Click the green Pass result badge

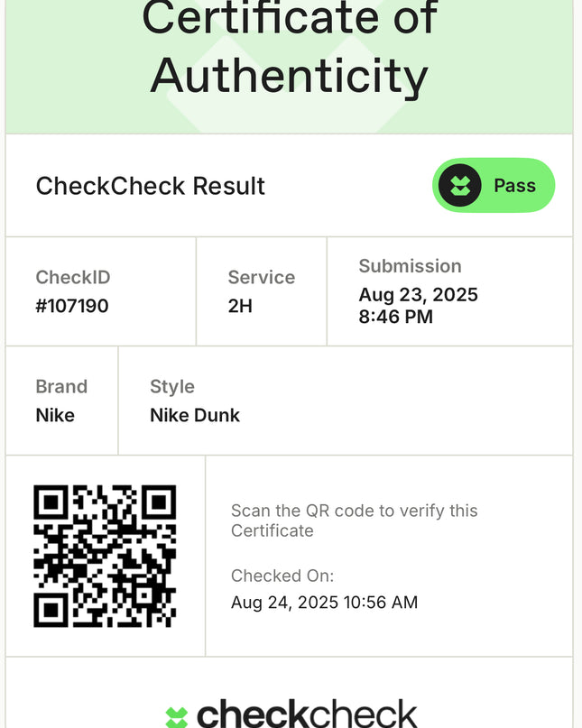tap(494, 185)
